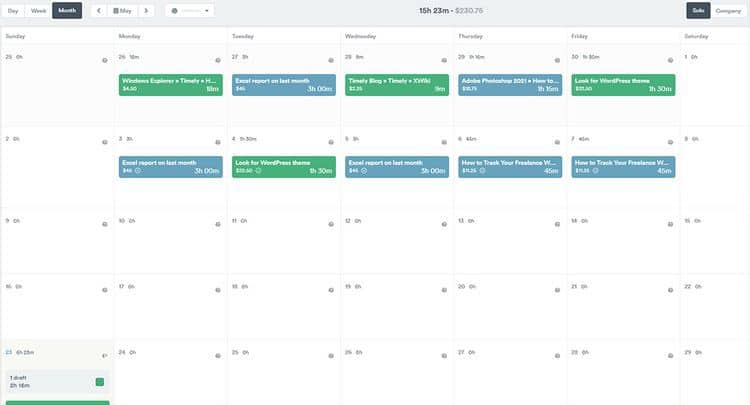Click the circle icon on Thursday 29 cell
The image size is (750, 405).
click(557, 59)
